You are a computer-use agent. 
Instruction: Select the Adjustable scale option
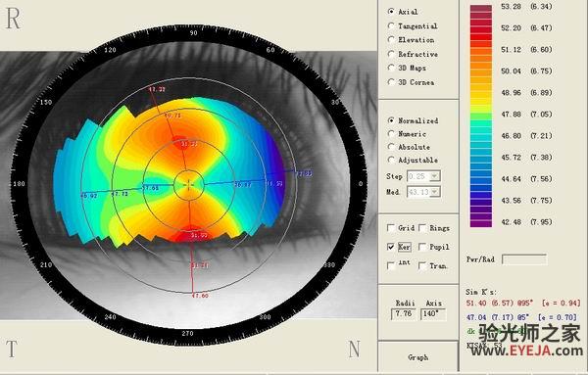coord(391,160)
